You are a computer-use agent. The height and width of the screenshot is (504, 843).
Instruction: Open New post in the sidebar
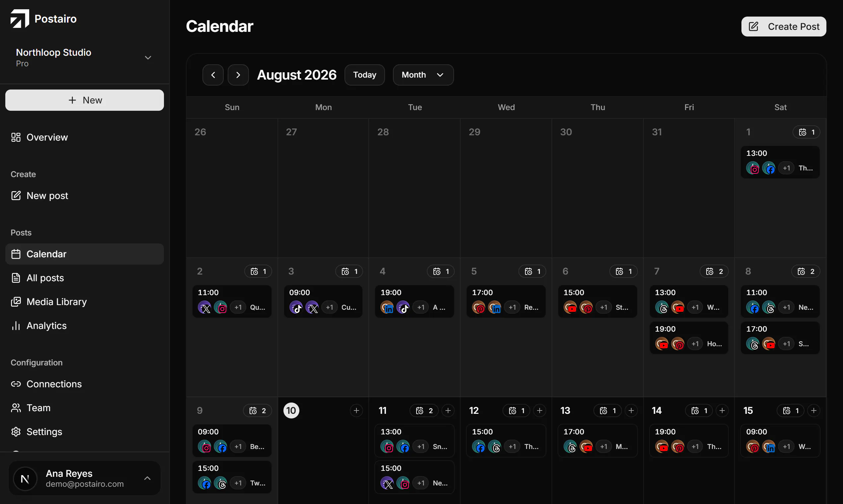(85, 196)
